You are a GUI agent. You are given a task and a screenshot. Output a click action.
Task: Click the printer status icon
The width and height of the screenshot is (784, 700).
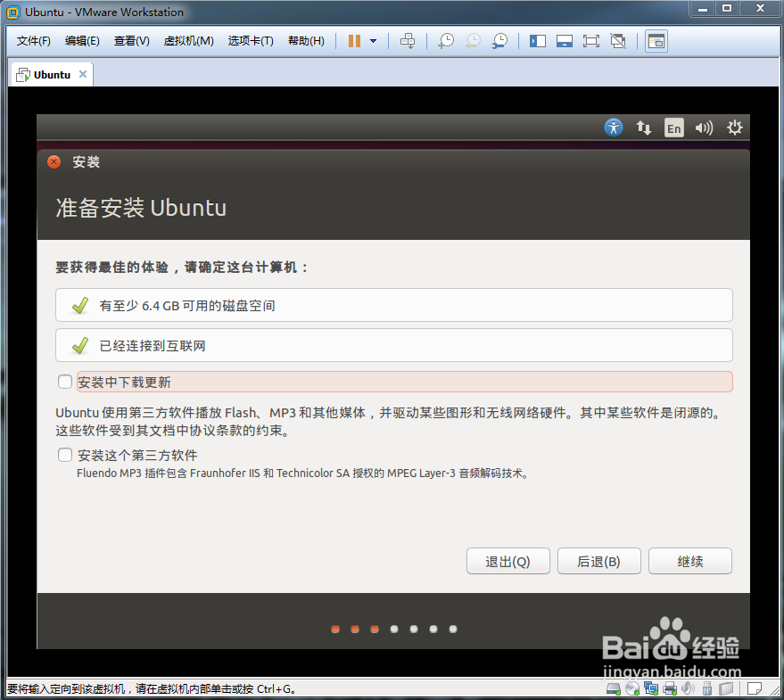670,689
